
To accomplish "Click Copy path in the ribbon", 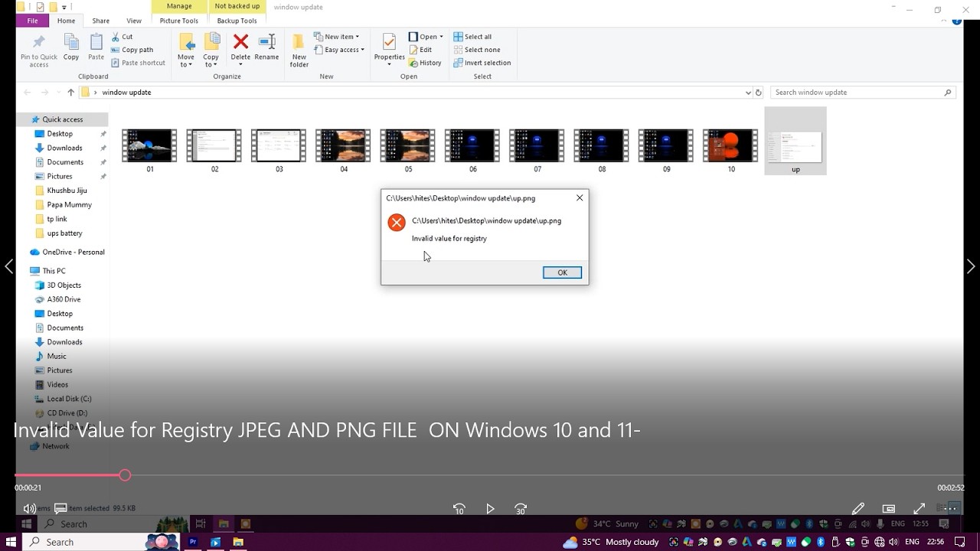I will [x=132, y=50].
